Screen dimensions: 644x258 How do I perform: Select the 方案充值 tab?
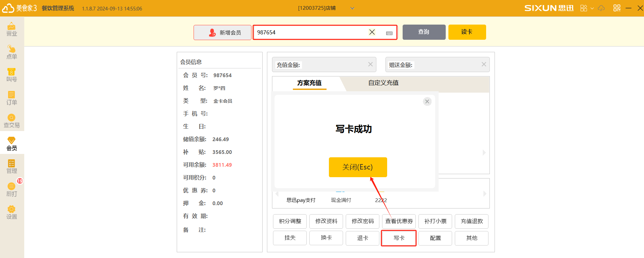(309, 83)
